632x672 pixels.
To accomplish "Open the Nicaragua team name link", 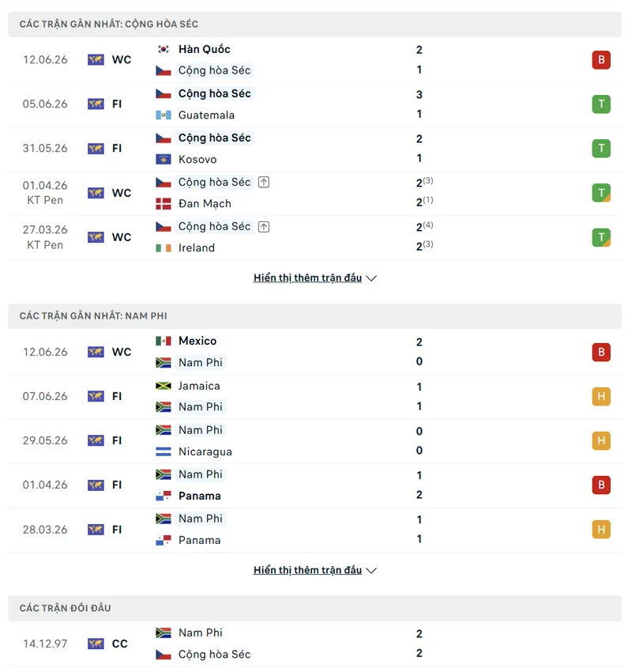I will tap(205, 451).
